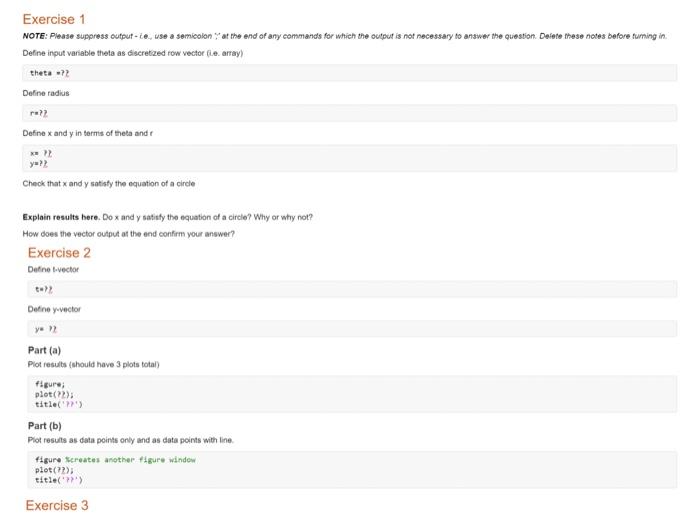Click the 'y= ??' field in Exercise 2

pos(352,329)
